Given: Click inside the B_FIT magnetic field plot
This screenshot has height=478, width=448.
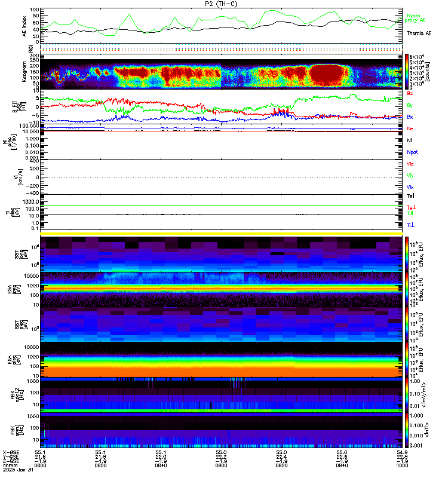Looking at the screenshot, I should pyautogui.click(x=221, y=107).
